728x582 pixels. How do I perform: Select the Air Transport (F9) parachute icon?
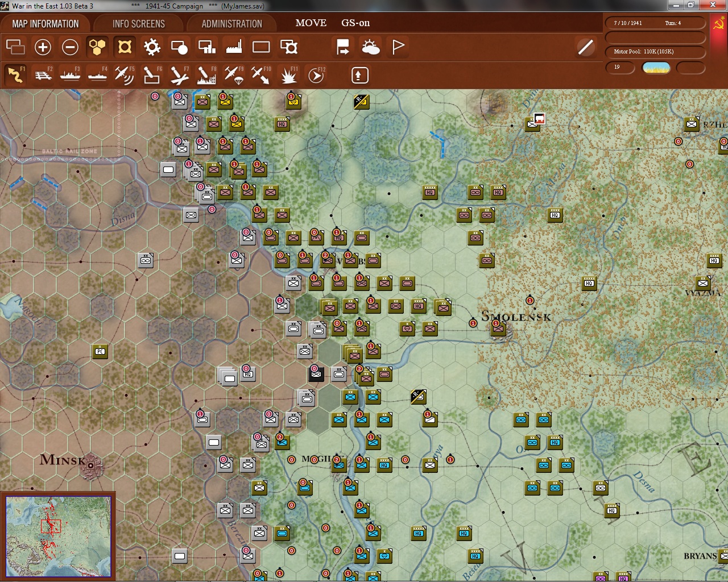[x=234, y=75]
